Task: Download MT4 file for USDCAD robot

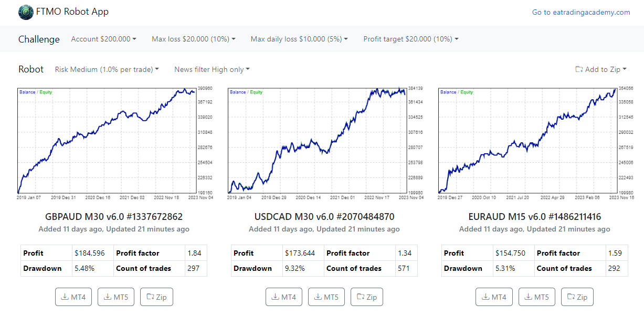Action: tap(284, 297)
